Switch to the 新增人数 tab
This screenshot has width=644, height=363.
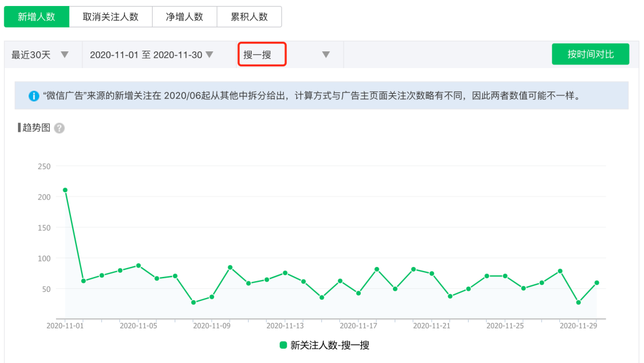pos(36,17)
